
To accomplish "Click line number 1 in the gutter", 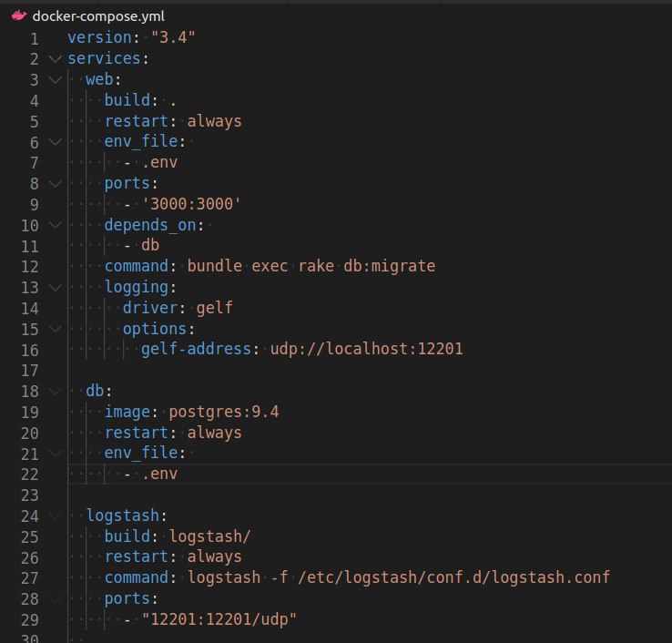I will 35,38.
